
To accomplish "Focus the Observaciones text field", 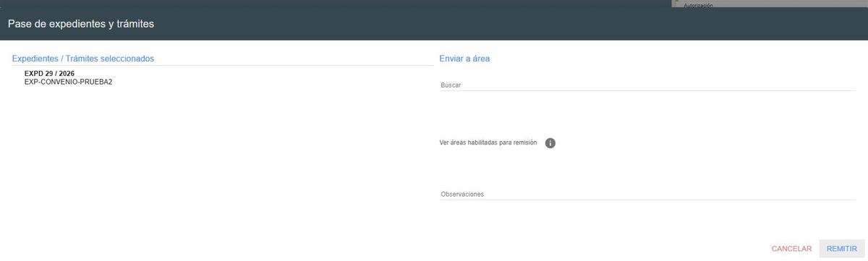I will tap(647, 194).
